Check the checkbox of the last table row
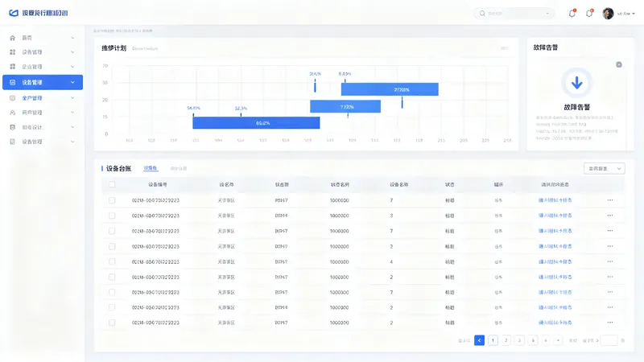 pyautogui.click(x=112, y=323)
